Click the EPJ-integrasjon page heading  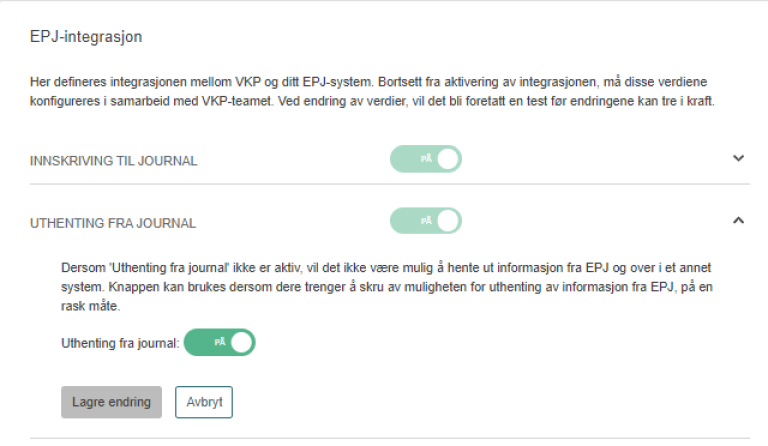coord(86,37)
